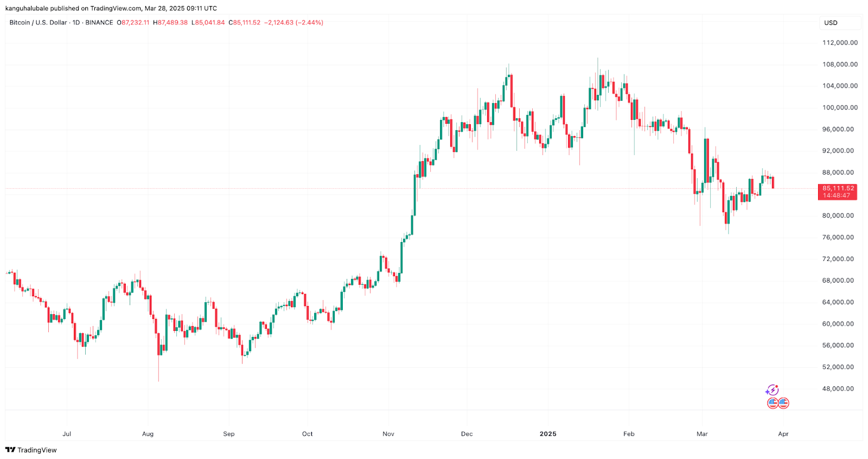
Task: Click the 2025 label on time axis
Action: pyautogui.click(x=548, y=434)
